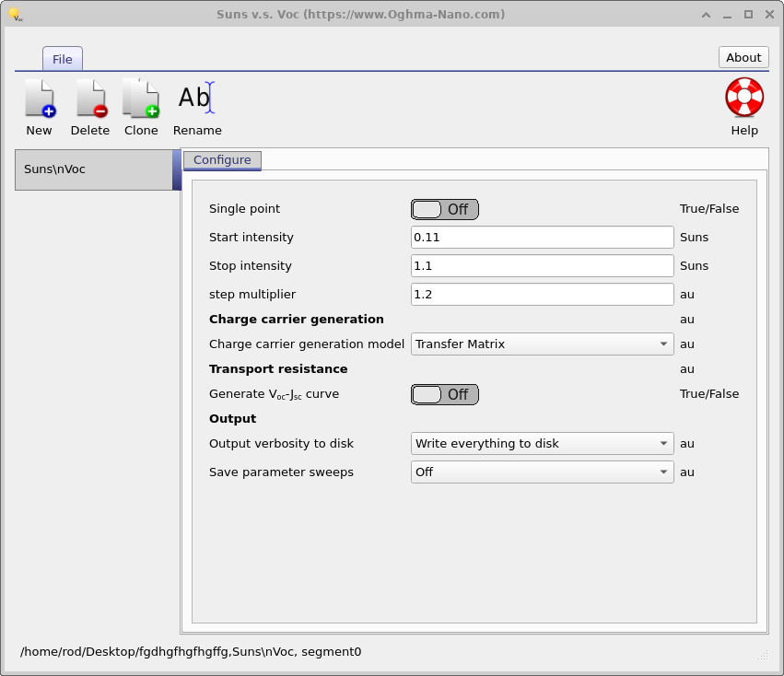Edit the step multiplier value 1.2
Viewport: 784px width, 676px height.
click(542, 294)
